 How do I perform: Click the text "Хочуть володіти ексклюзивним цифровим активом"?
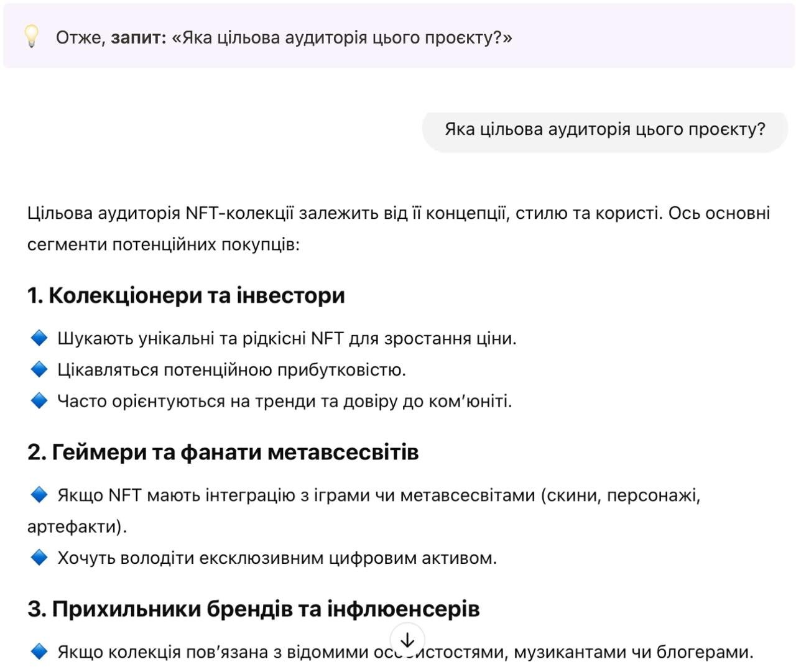(277, 558)
